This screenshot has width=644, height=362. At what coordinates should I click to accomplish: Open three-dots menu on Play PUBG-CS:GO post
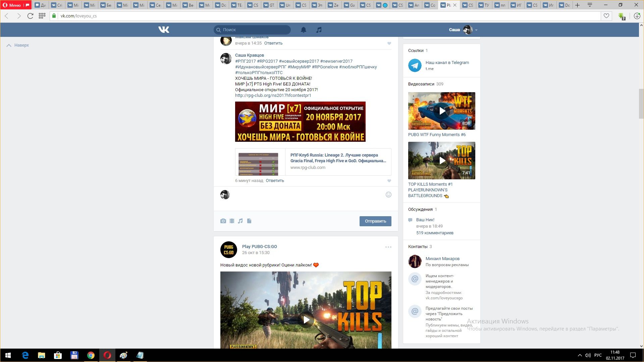coord(388,247)
